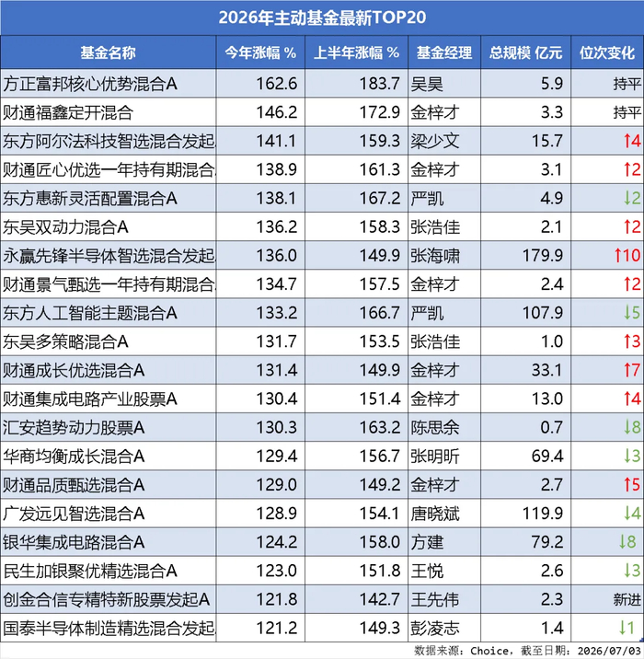Click fund name 创金合信专精特新股票发起A
Image resolution: width=644 pixels, height=659 pixels.
point(107,600)
